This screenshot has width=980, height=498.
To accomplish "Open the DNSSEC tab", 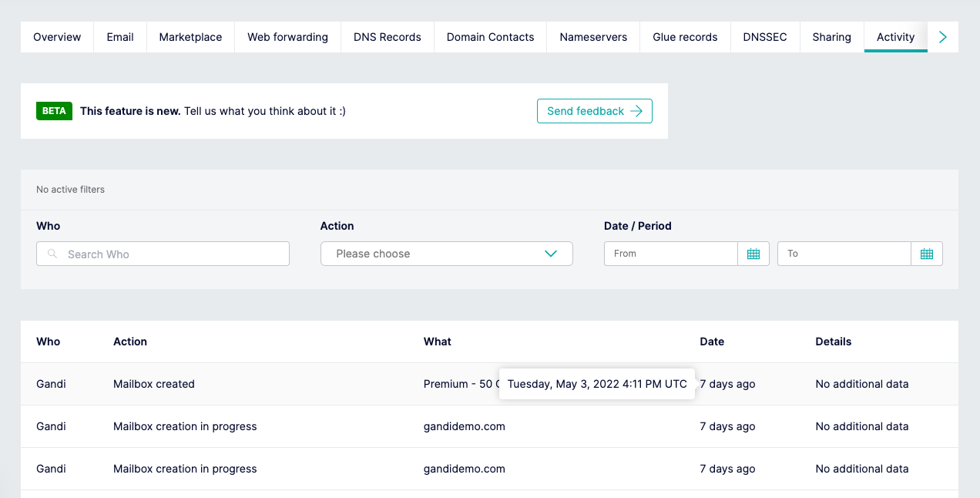I will coord(765,37).
